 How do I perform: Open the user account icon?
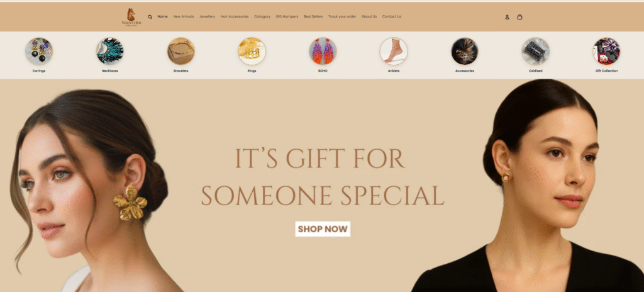[x=508, y=17]
